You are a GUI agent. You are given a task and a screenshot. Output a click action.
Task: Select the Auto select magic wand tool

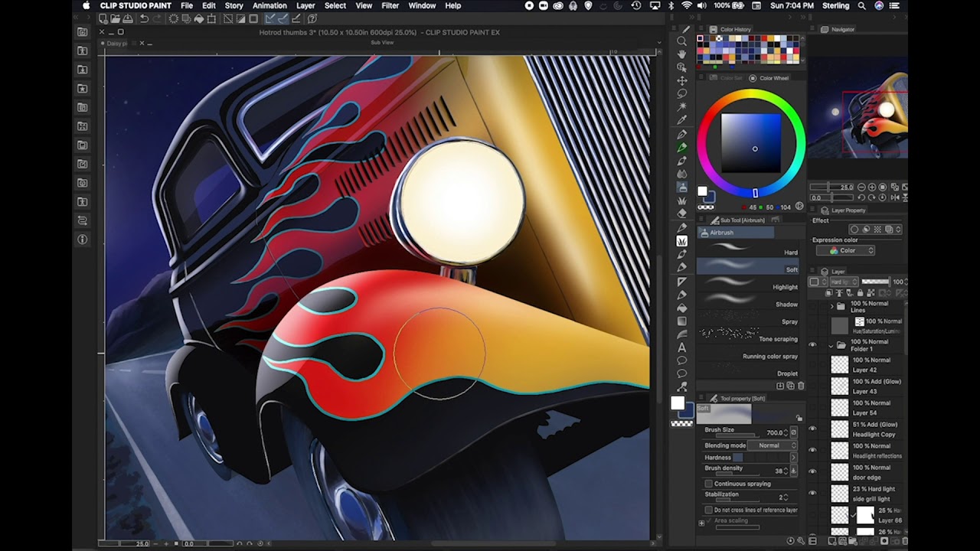(681, 106)
